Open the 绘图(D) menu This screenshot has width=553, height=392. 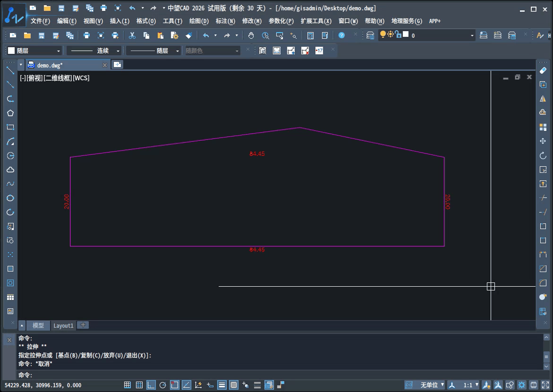click(x=199, y=21)
